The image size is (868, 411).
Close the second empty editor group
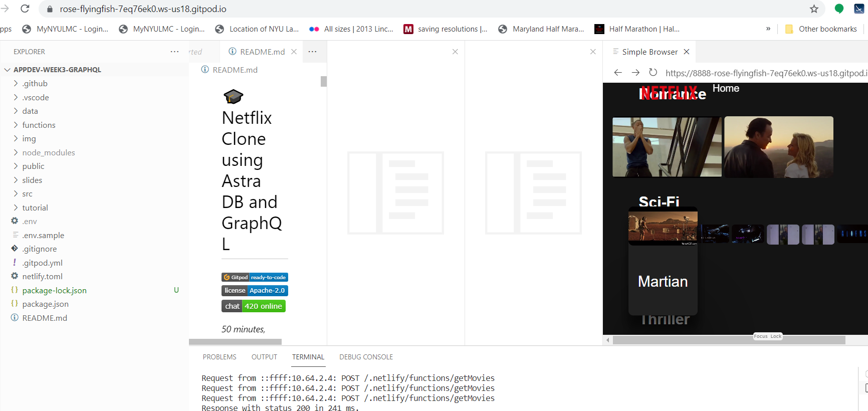point(593,52)
